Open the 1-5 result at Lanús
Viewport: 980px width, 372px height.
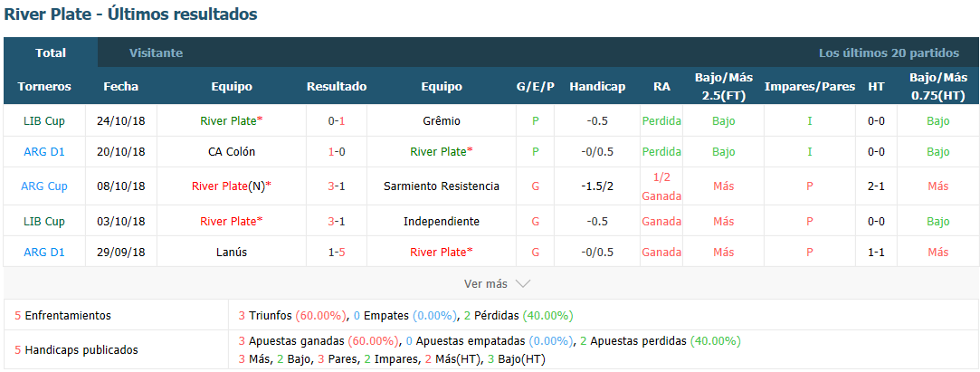(x=337, y=252)
